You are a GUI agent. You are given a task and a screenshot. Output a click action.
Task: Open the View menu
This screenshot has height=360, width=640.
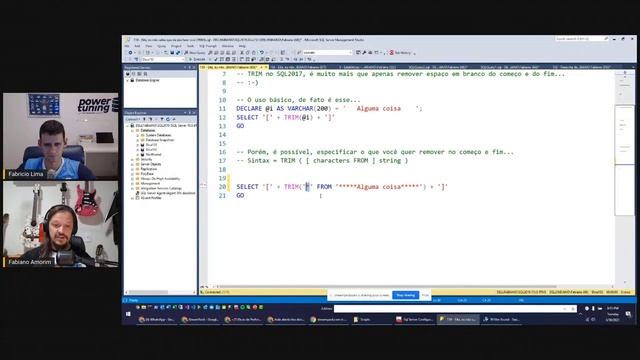149,46
